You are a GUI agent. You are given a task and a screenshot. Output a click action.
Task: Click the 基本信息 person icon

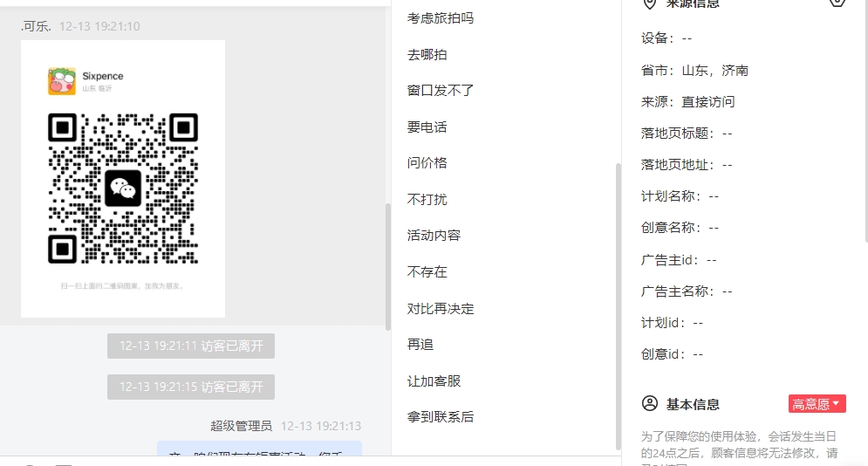649,403
